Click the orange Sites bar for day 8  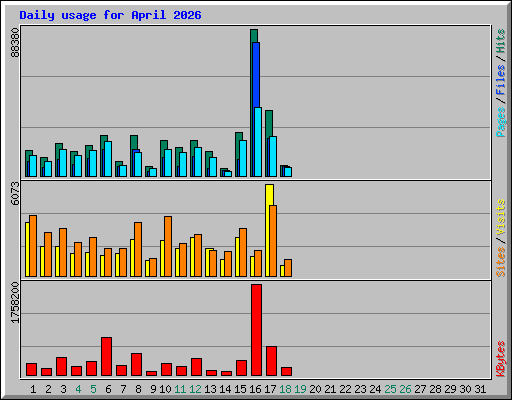[x=138, y=250]
